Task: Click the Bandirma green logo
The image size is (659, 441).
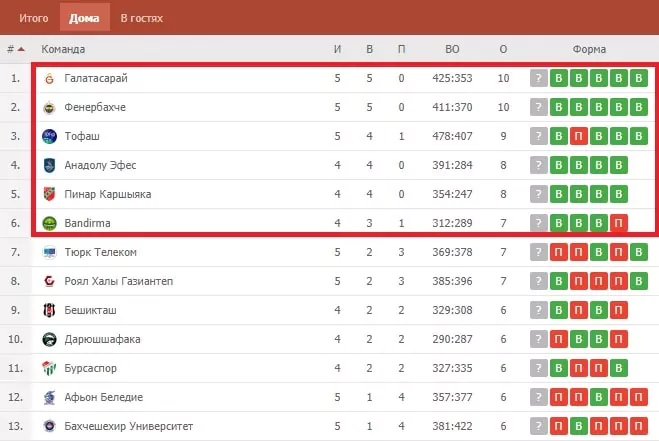Action: click(x=49, y=223)
